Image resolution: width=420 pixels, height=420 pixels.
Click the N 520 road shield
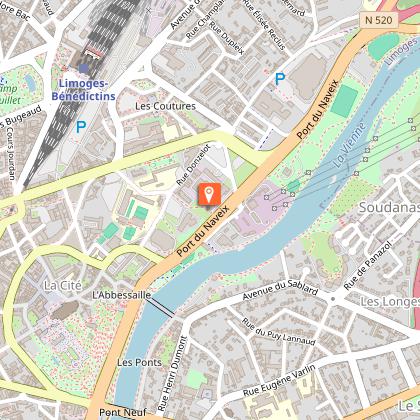pos(379,20)
